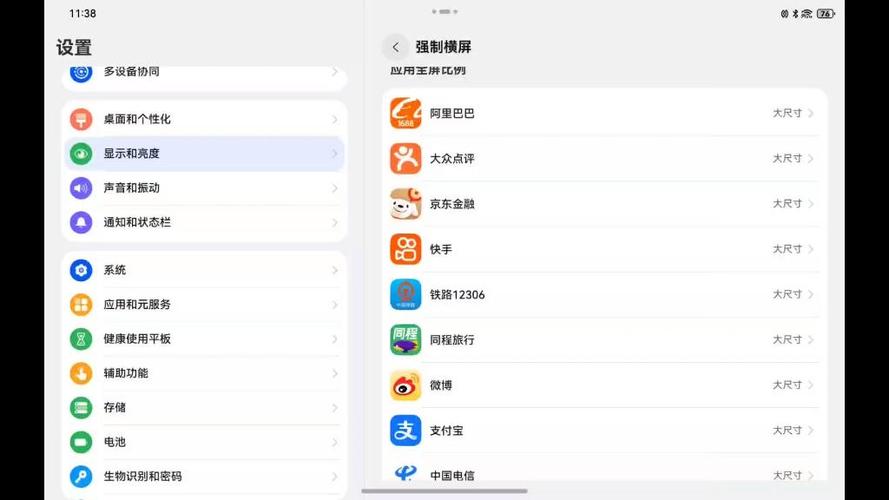Select the 显示和亮度 menu entry

(x=204, y=154)
